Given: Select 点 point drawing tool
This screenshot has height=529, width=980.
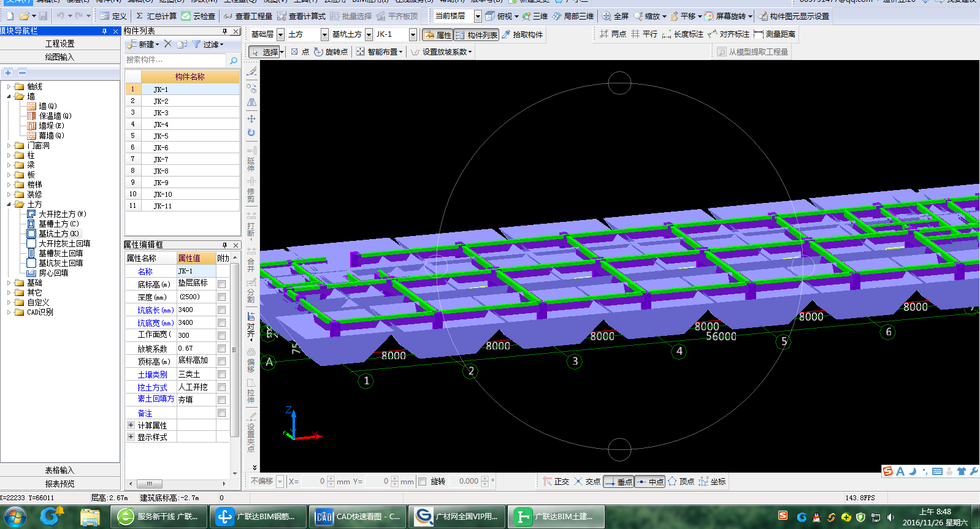Looking at the screenshot, I should click(300, 52).
